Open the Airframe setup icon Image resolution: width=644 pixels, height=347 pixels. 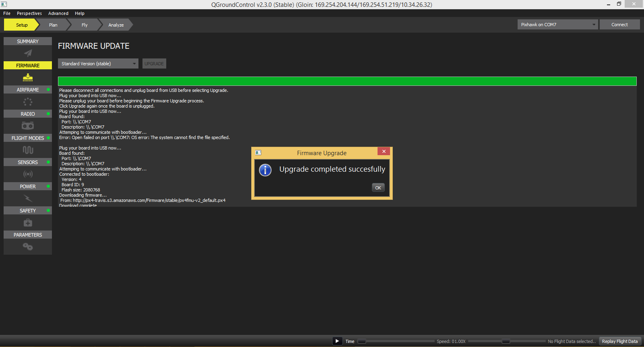28,102
